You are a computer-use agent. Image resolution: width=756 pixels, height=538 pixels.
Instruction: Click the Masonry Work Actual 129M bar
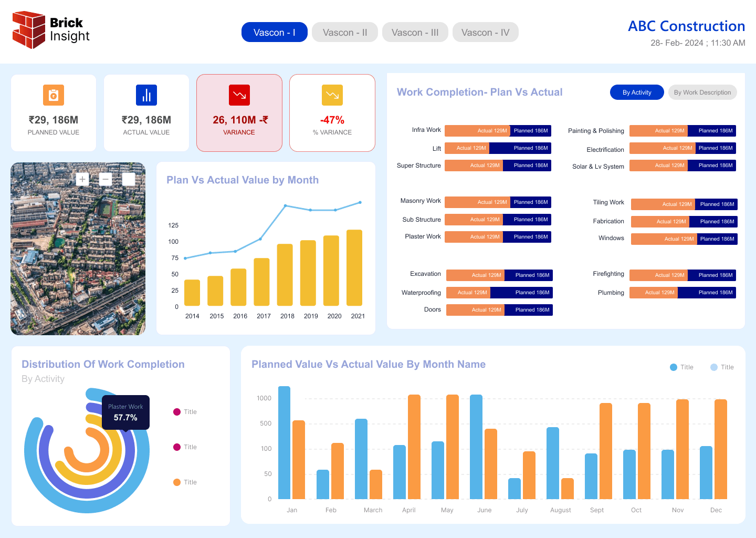pyautogui.click(x=477, y=202)
